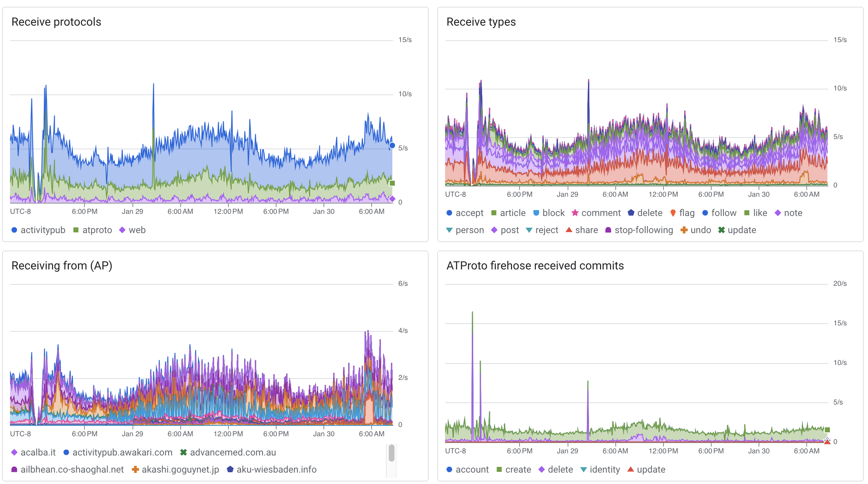The image size is (868, 484).
Task: Select the acalba.it legend entry
Action: [x=38, y=453]
